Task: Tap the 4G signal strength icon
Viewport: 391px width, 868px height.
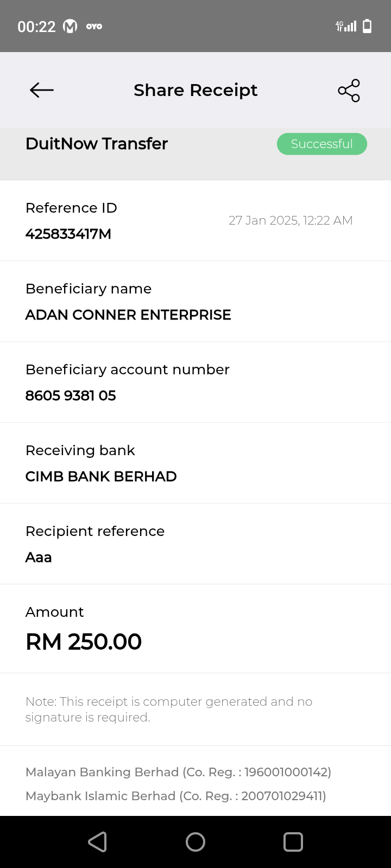Action: (346, 26)
